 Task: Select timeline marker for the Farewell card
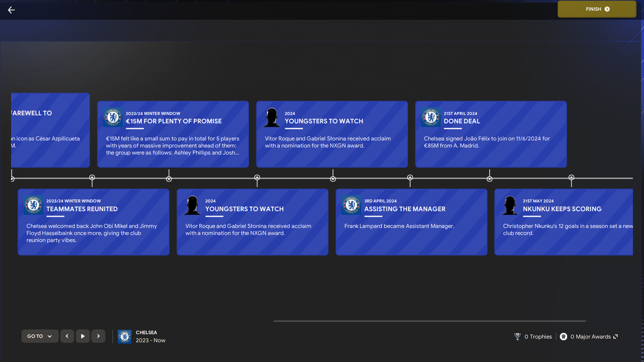tap(12, 178)
